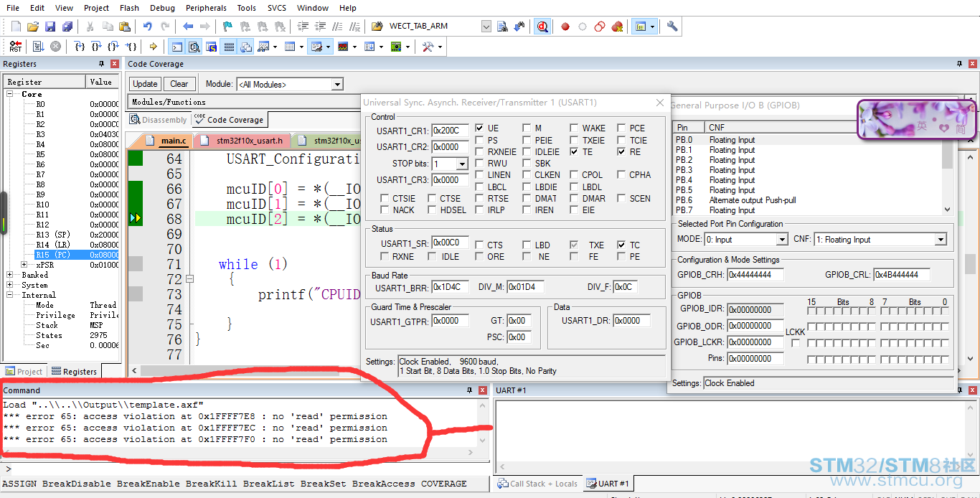This screenshot has width=980, height=498.
Task: Click the RST reset CPU icon
Action: click(x=15, y=47)
